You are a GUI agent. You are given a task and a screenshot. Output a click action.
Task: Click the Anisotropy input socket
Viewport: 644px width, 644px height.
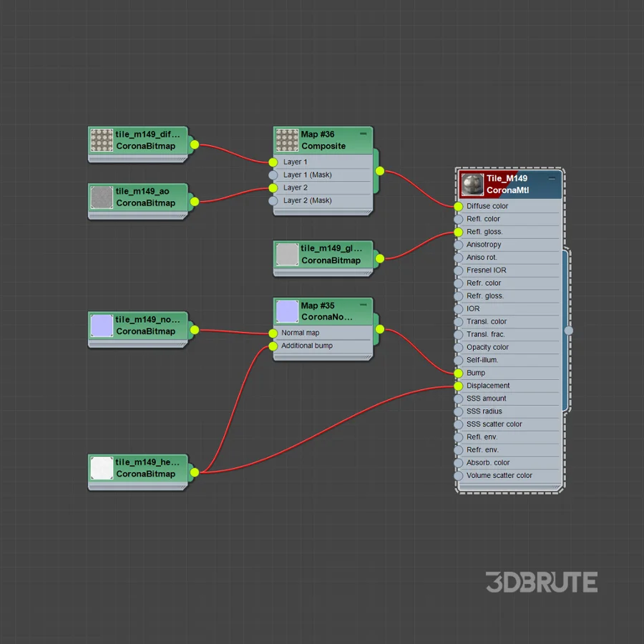pyautogui.click(x=459, y=245)
